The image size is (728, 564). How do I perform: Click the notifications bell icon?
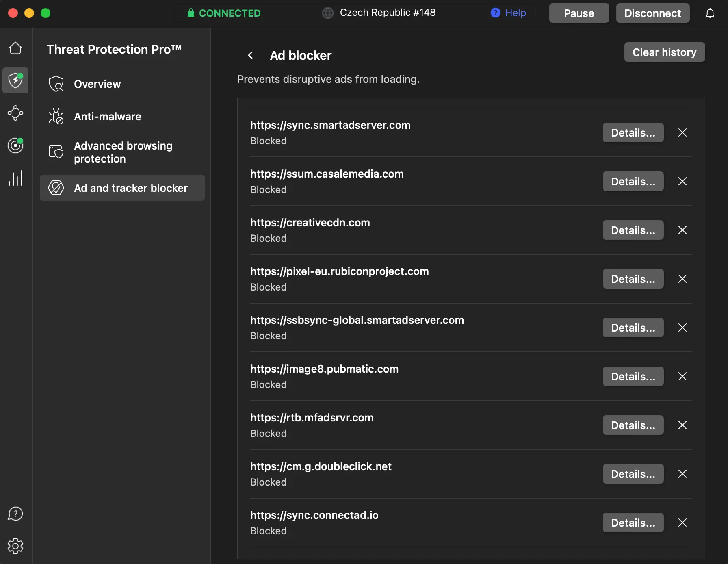pyautogui.click(x=710, y=13)
